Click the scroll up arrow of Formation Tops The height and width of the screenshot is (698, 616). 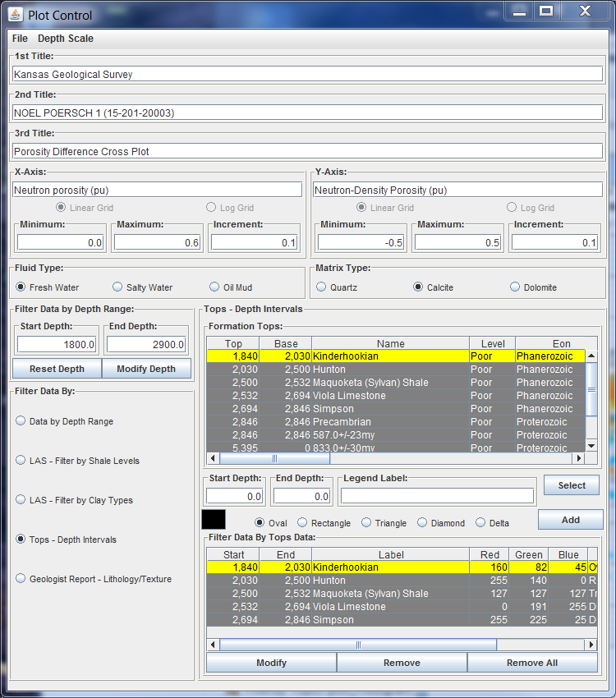pyautogui.click(x=591, y=356)
